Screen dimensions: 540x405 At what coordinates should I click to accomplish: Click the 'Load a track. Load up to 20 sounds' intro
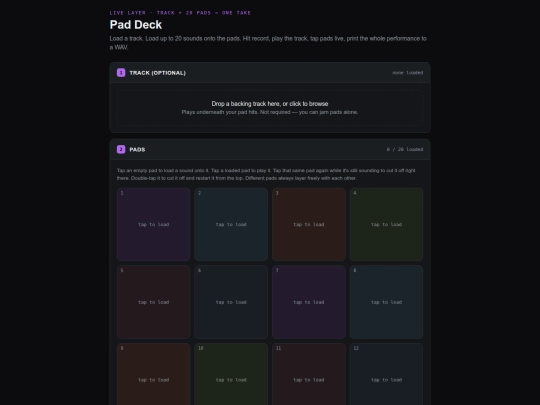click(x=268, y=43)
